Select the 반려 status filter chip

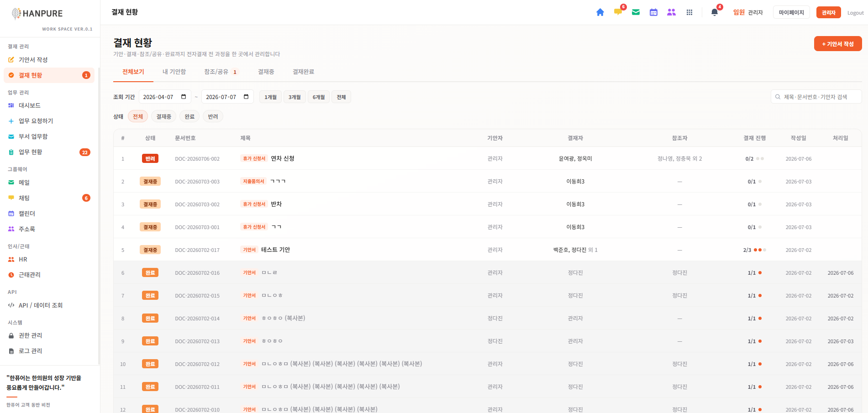213,116
